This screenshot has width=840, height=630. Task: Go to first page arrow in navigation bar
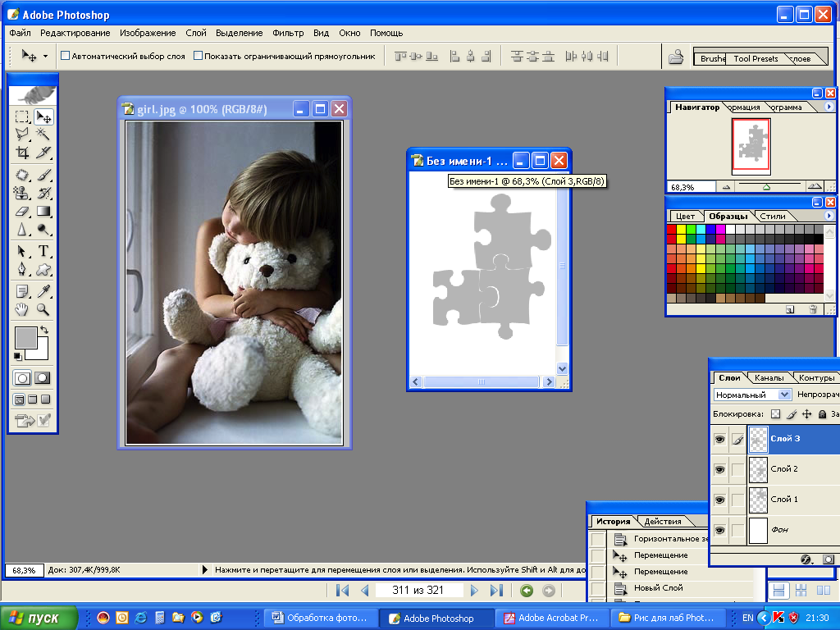click(342, 591)
